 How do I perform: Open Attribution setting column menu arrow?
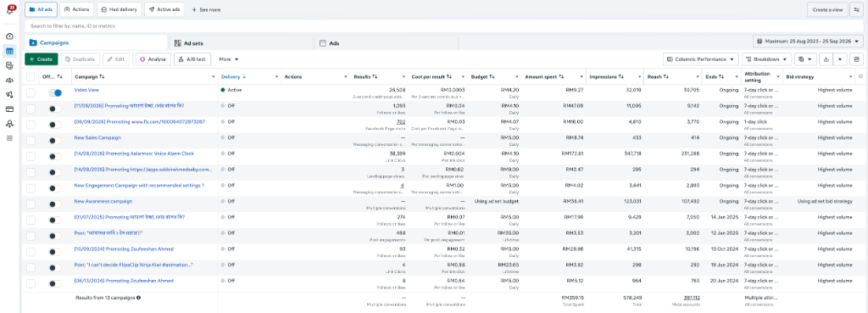pos(778,76)
